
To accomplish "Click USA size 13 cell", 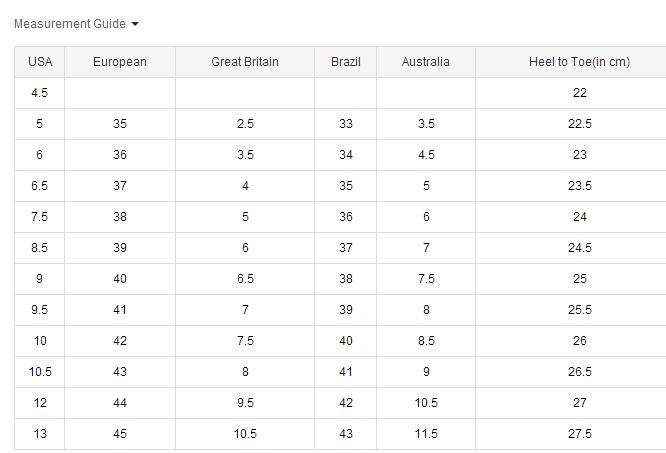I will (x=40, y=434).
